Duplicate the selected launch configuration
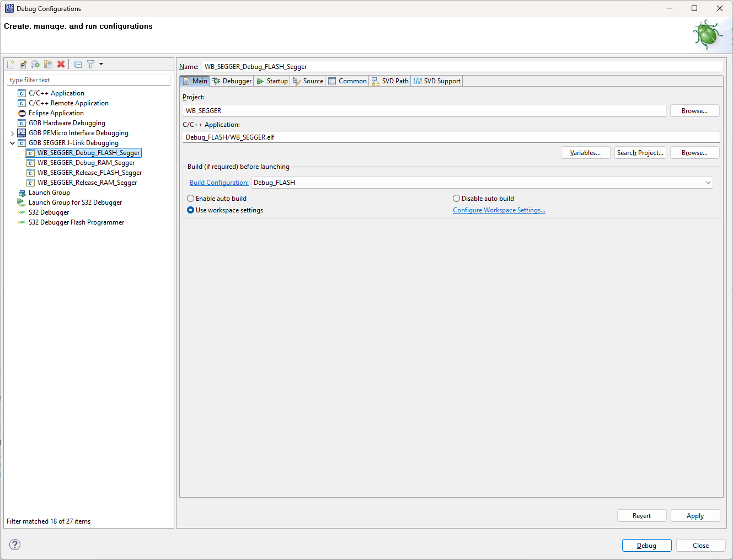This screenshot has height=560, width=733. 48,64
